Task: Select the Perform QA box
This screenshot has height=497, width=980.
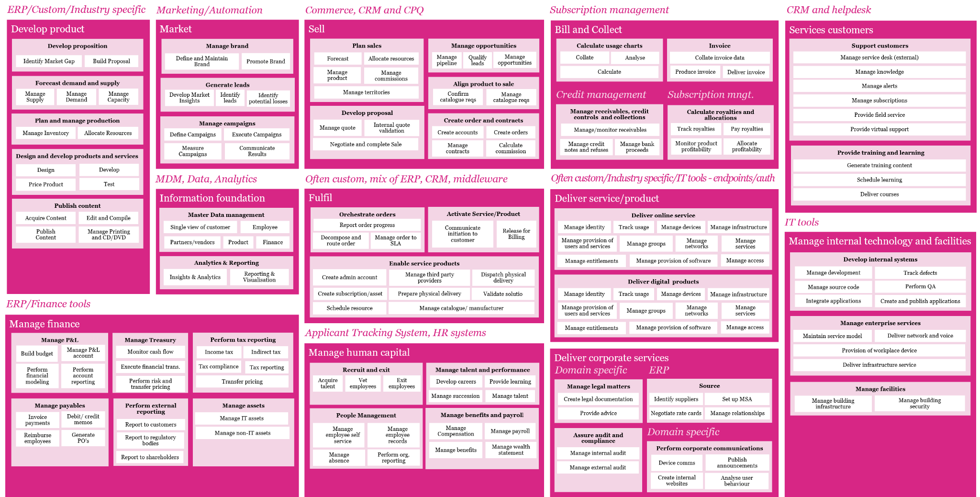Action: (920, 287)
